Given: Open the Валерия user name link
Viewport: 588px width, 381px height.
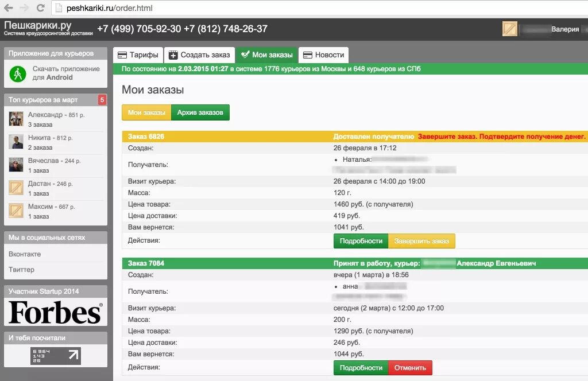Looking at the screenshot, I should pos(565,29).
